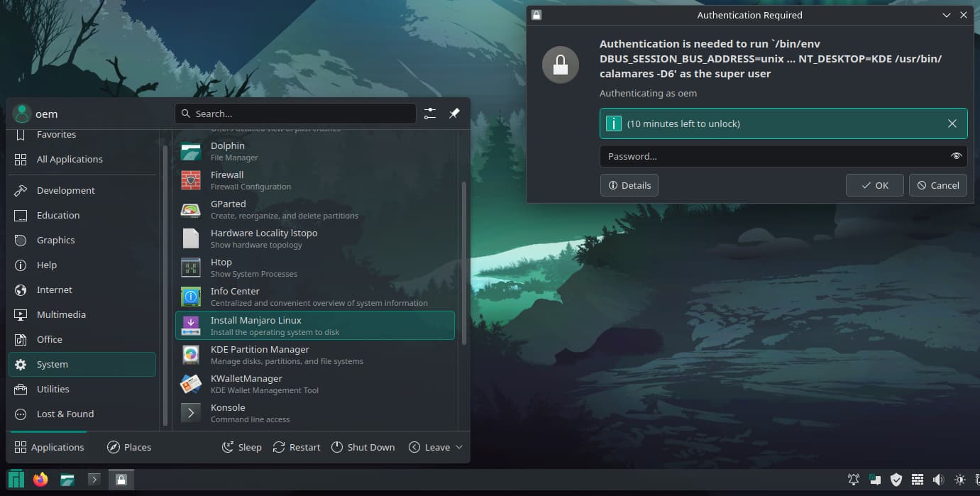Expand Details in authentication dialog

point(629,185)
